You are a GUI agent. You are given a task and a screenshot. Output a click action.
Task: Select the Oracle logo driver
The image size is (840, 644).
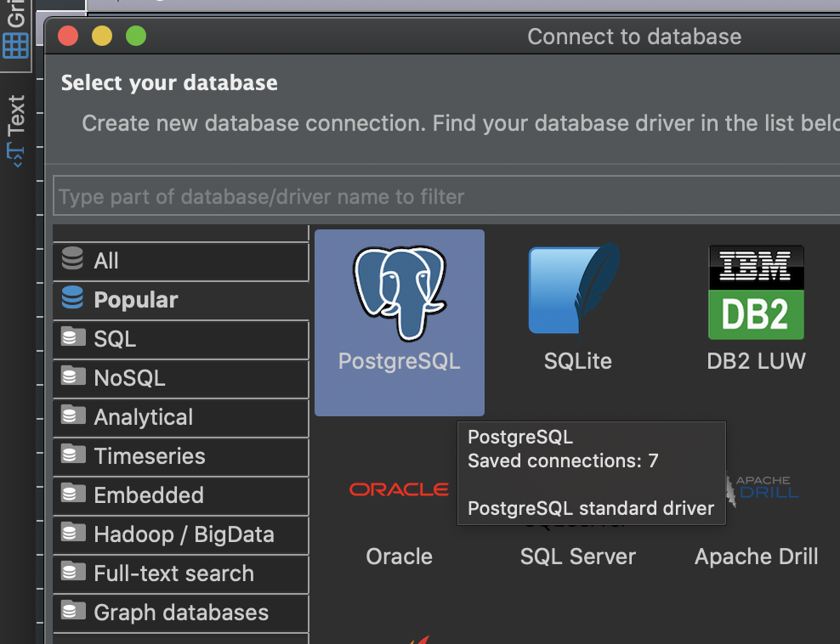pyautogui.click(x=399, y=489)
